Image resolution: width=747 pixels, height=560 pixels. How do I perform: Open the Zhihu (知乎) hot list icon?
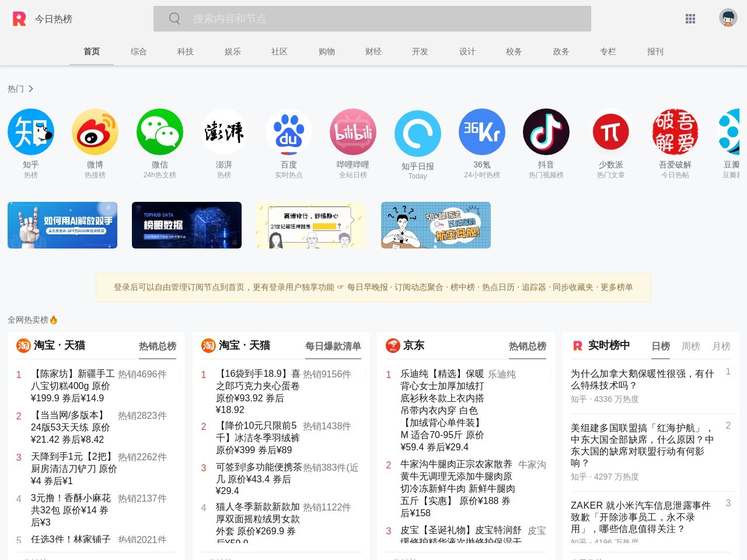(31, 132)
